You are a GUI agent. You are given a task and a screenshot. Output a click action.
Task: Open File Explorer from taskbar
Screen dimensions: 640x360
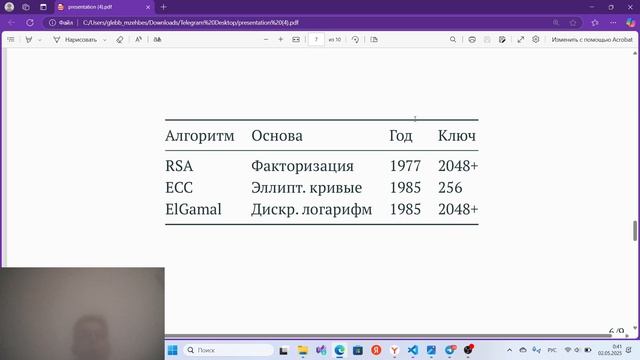tap(302, 350)
